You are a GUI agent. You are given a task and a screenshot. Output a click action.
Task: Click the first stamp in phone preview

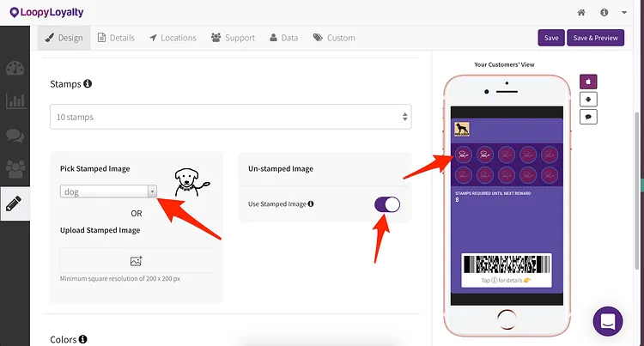tap(464, 155)
